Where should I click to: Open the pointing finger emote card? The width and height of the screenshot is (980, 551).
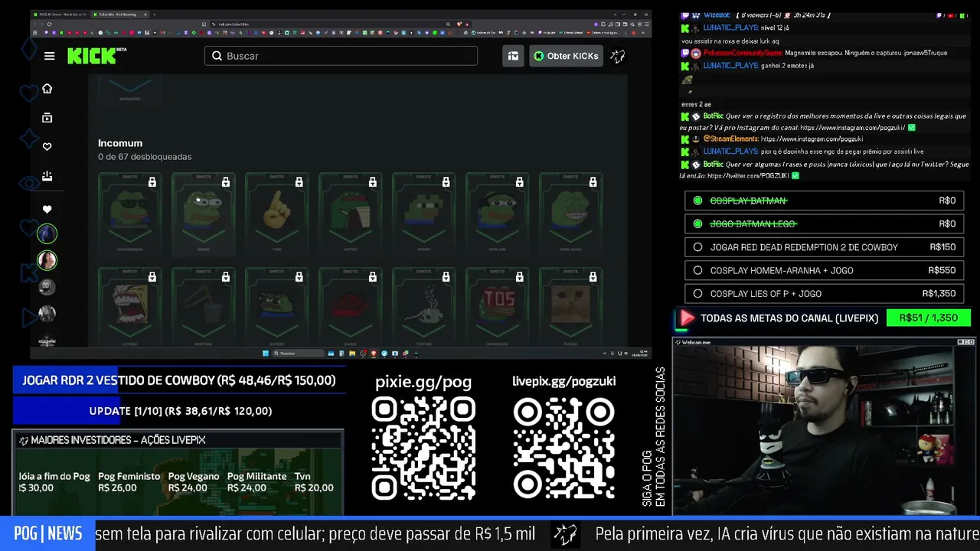coord(276,213)
